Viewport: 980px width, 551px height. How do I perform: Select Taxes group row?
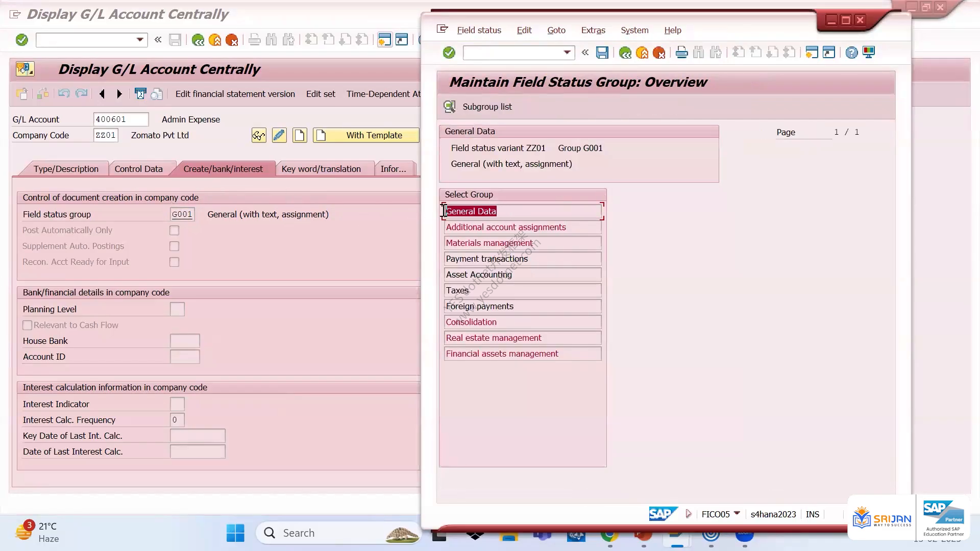pyautogui.click(x=523, y=290)
